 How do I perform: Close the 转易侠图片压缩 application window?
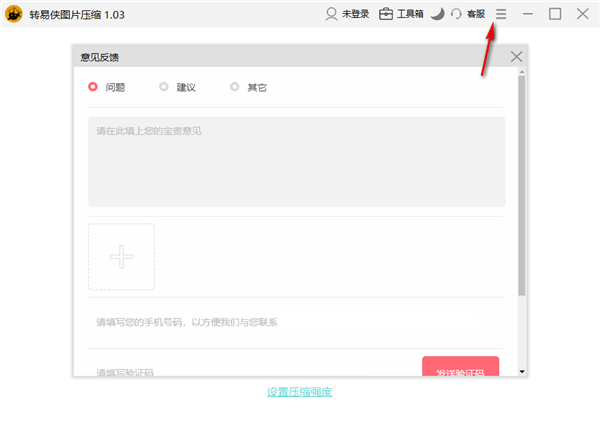pos(583,14)
